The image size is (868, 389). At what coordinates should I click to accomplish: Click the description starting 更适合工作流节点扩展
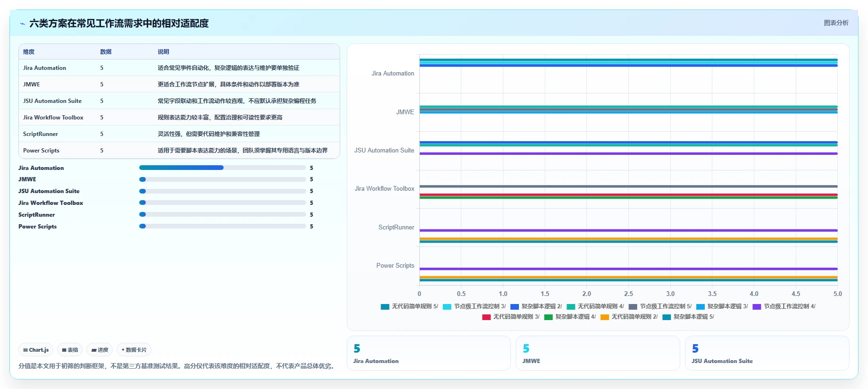point(228,85)
